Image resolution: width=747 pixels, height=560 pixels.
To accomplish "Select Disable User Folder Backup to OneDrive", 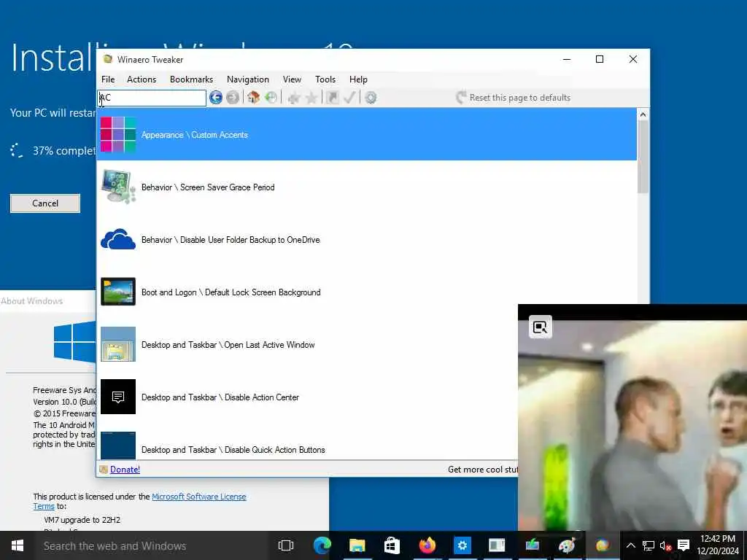I will (x=366, y=239).
